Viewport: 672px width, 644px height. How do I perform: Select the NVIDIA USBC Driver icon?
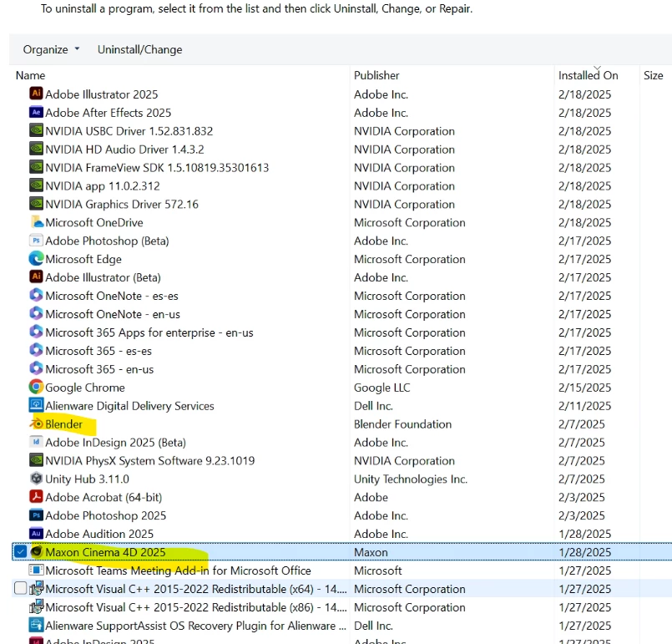[36, 130]
